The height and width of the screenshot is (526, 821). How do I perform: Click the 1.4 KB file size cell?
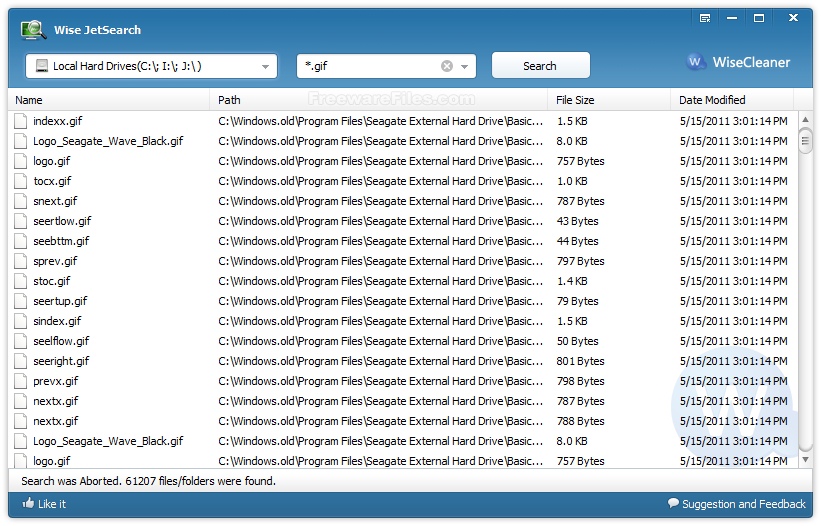click(572, 281)
